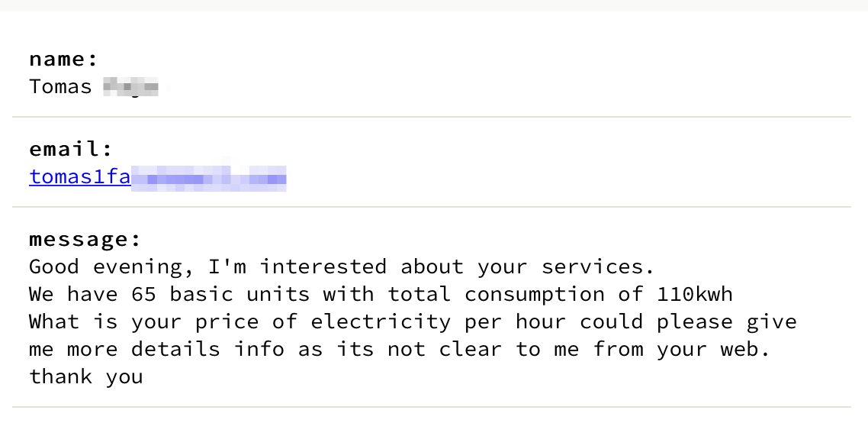Click the "email:" field label
Image resolution: width=868 pixels, height=423 pixels.
(71, 149)
